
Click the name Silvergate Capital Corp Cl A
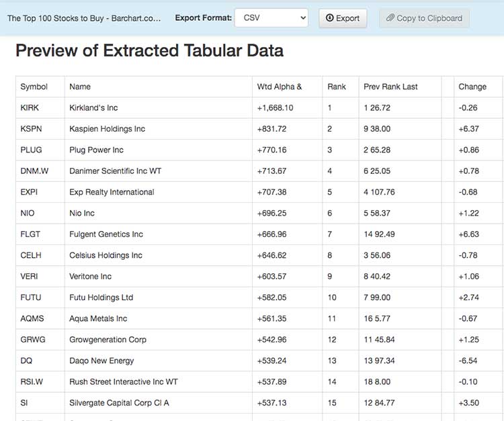pos(119,403)
